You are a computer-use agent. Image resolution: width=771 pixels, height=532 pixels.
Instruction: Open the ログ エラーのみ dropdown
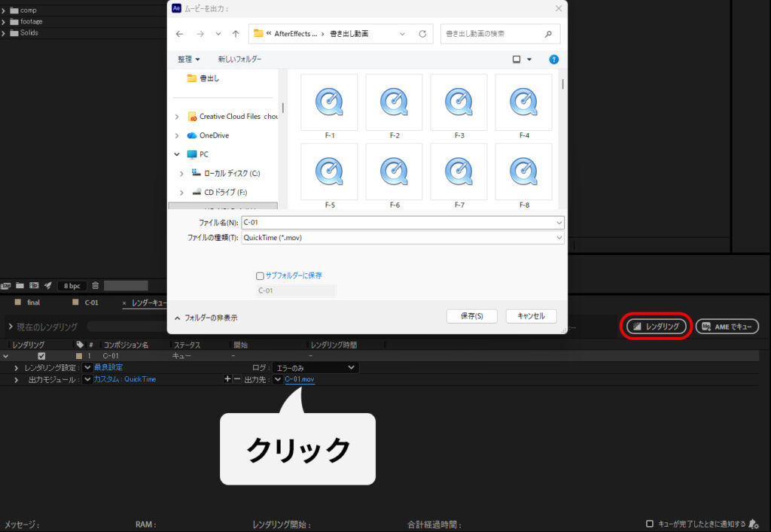(315, 367)
